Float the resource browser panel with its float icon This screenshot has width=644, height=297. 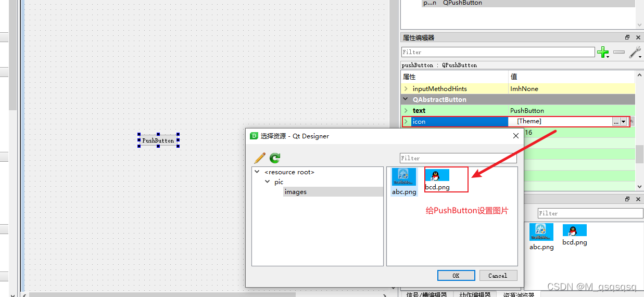627,199
